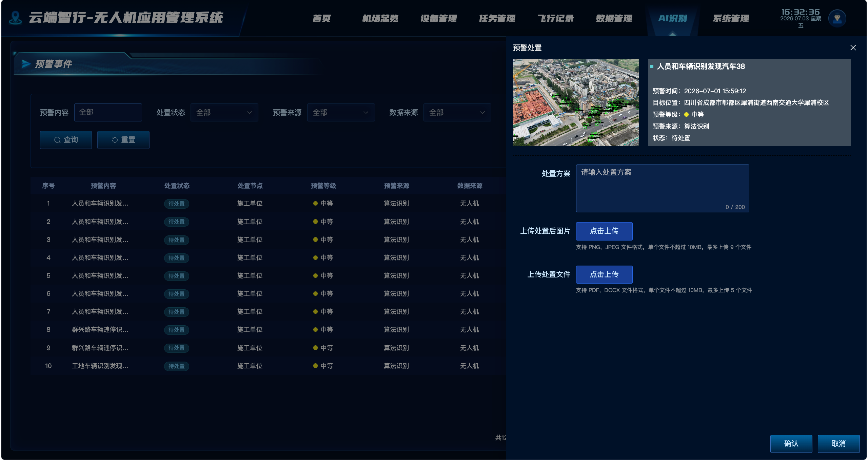Click 待处置 status tag in row 5
The image size is (868, 461).
(177, 276)
